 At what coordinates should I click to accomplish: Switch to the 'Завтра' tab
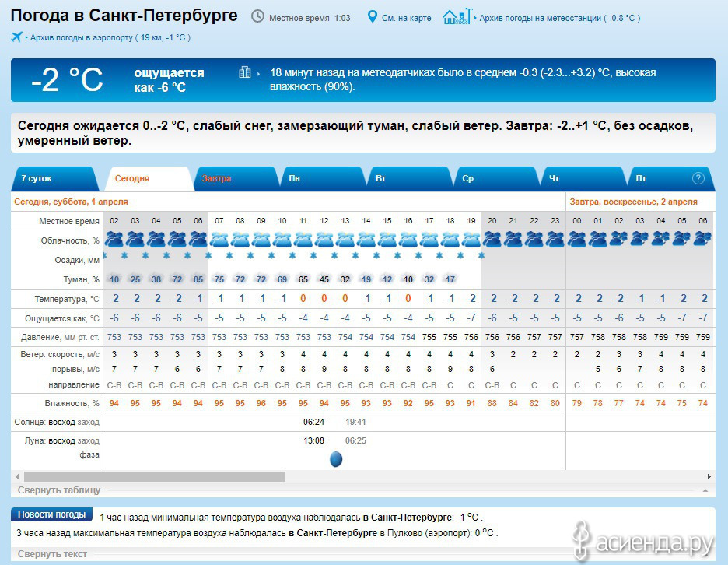(236, 179)
